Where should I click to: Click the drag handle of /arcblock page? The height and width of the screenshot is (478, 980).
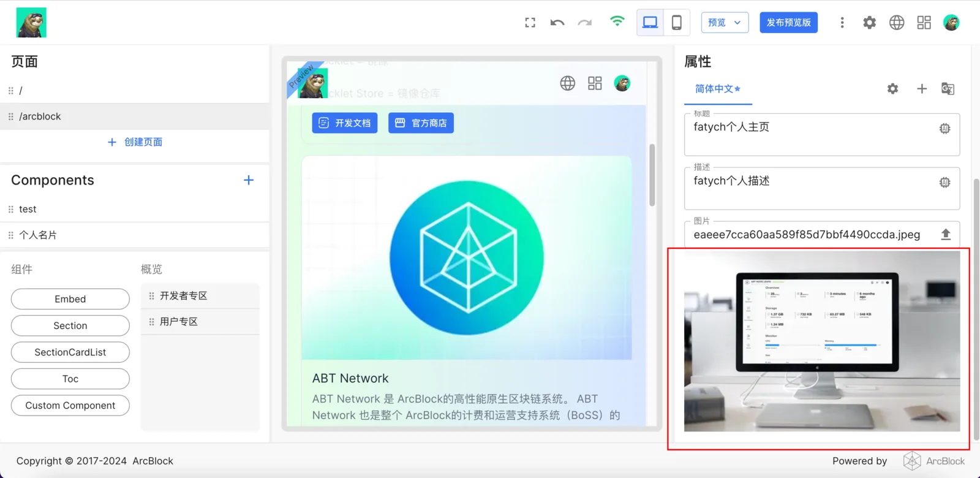(10, 116)
